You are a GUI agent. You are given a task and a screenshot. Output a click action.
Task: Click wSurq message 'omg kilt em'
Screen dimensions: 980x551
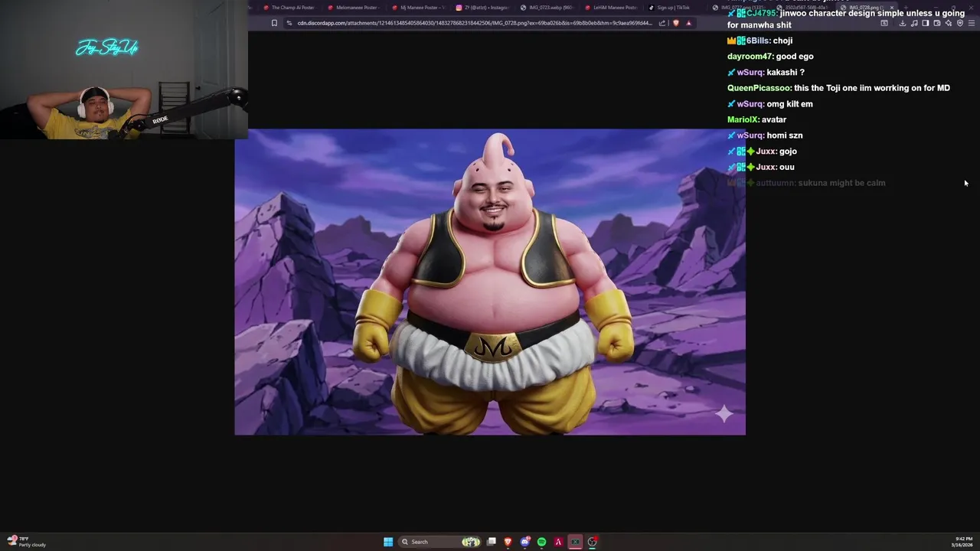(770, 104)
